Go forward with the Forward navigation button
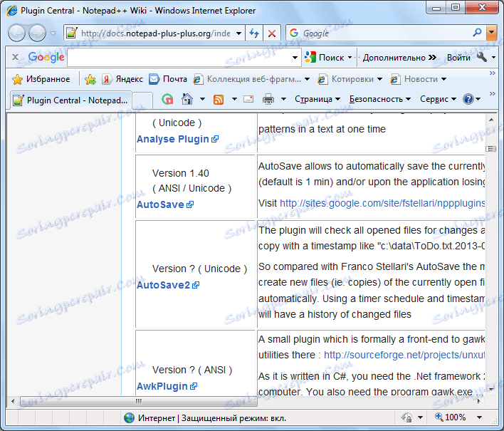The height and width of the screenshot is (431, 504). 37,33
